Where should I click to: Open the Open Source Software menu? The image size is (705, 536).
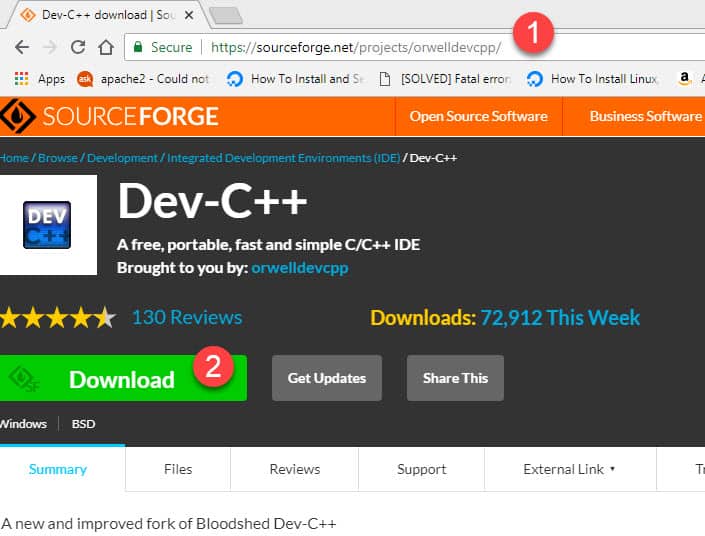coord(478,116)
